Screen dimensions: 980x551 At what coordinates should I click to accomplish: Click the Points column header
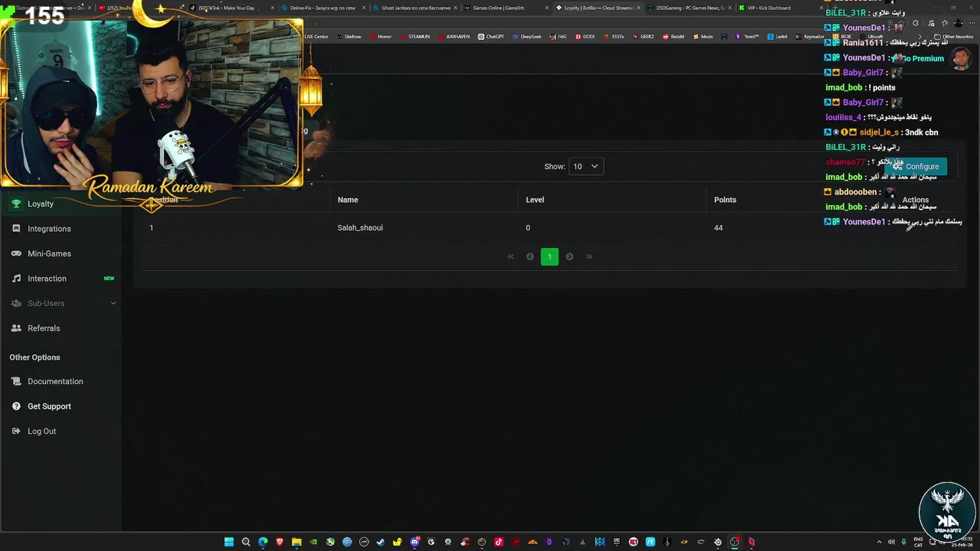pos(725,200)
